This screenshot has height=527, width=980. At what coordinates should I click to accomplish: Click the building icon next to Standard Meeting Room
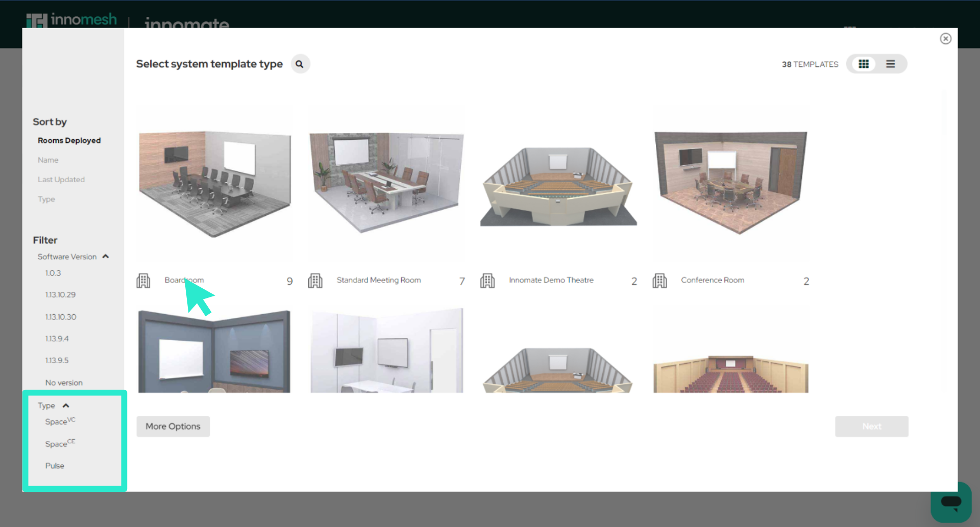(315, 280)
